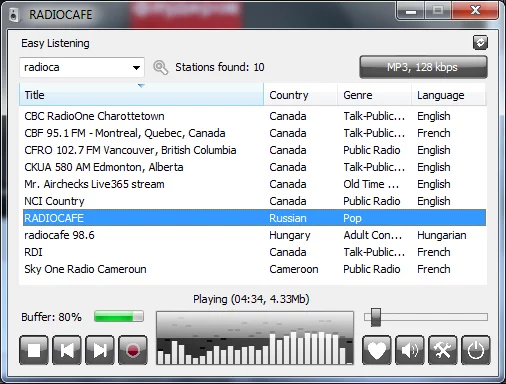Viewport: 506px width, 384px height.
Task: Adjust the volume slider handle
Action: click(376, 317)
